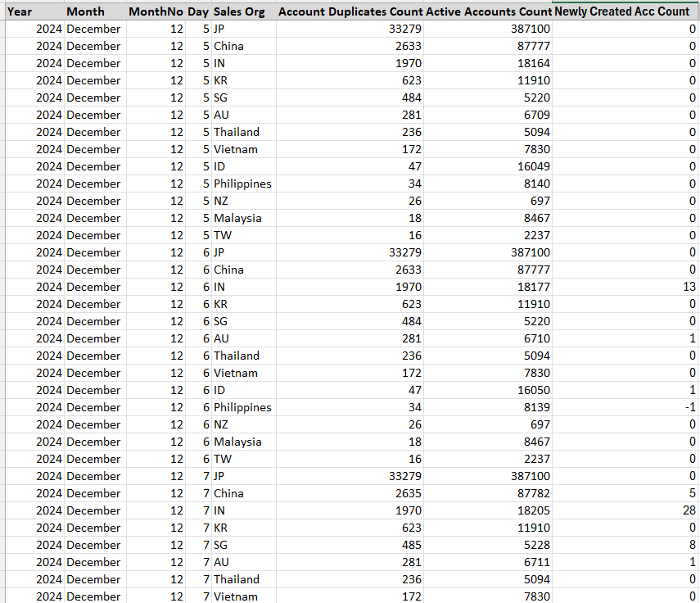Select the Year header cell

point(35,11)
